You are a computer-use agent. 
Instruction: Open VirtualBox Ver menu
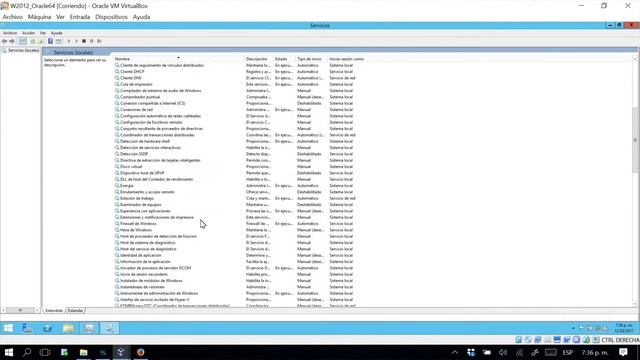[60, 17]
